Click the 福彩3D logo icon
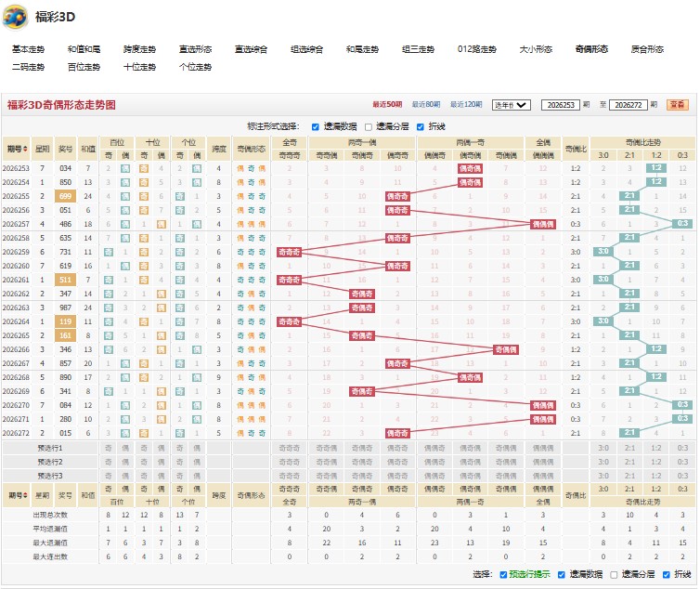Screen dimensions: 700x589 [15, 18]
